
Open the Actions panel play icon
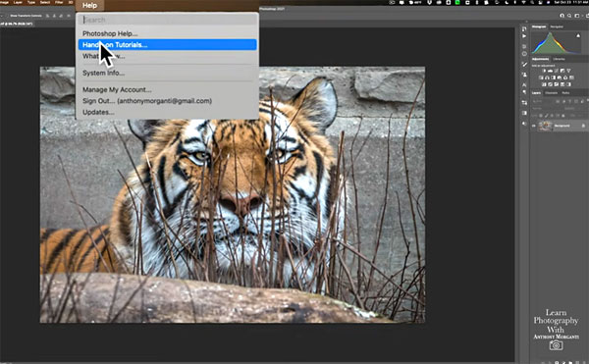click(524, 36)
